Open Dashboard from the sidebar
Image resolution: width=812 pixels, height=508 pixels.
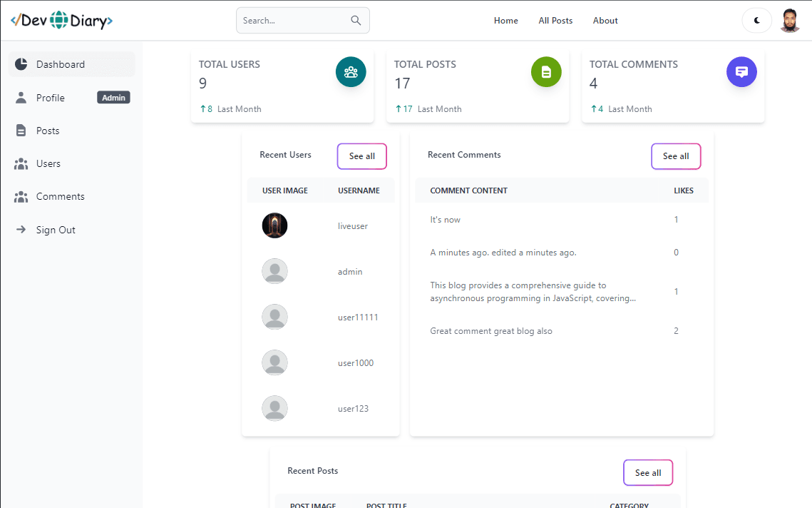click(x=61, y=64)
